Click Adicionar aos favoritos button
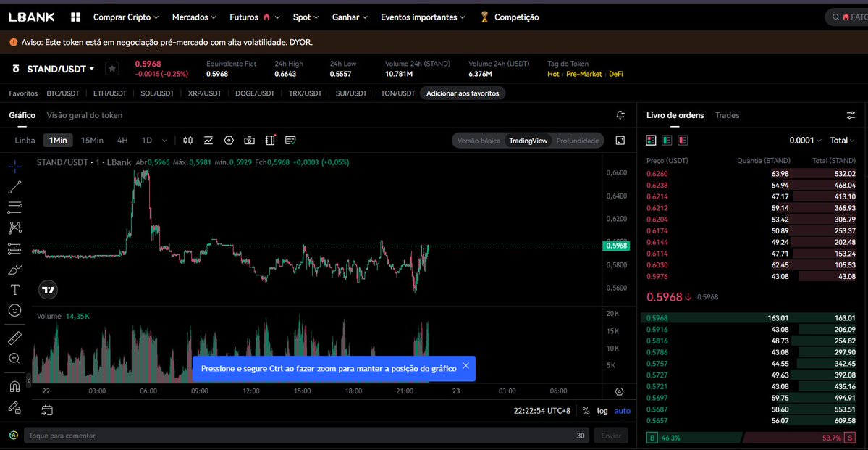This screenshot has width=868, height=450. click(463, 93)
